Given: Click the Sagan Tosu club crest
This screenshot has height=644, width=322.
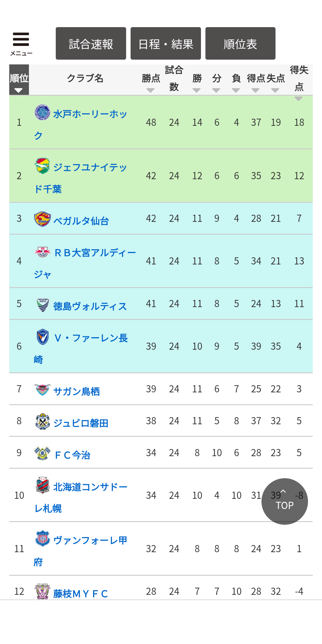Looking at the screenshot, I should [x=42, y=389].
